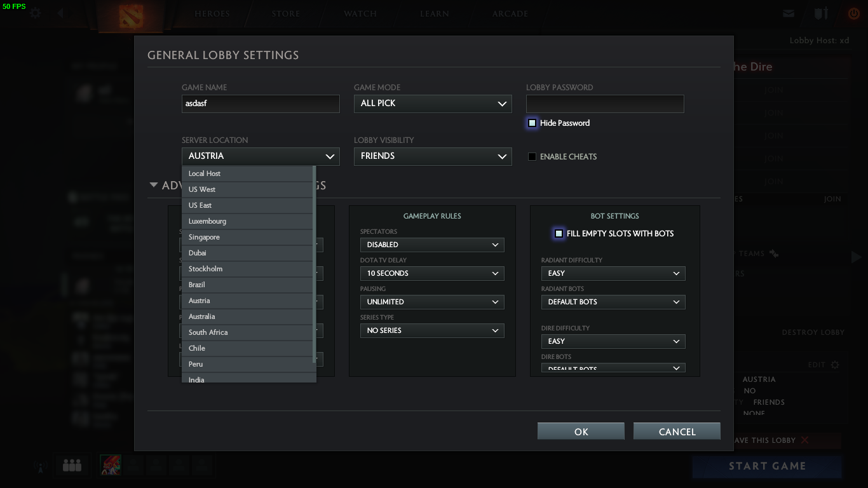Open settings gear in top bar

click(x=36, y=13)
